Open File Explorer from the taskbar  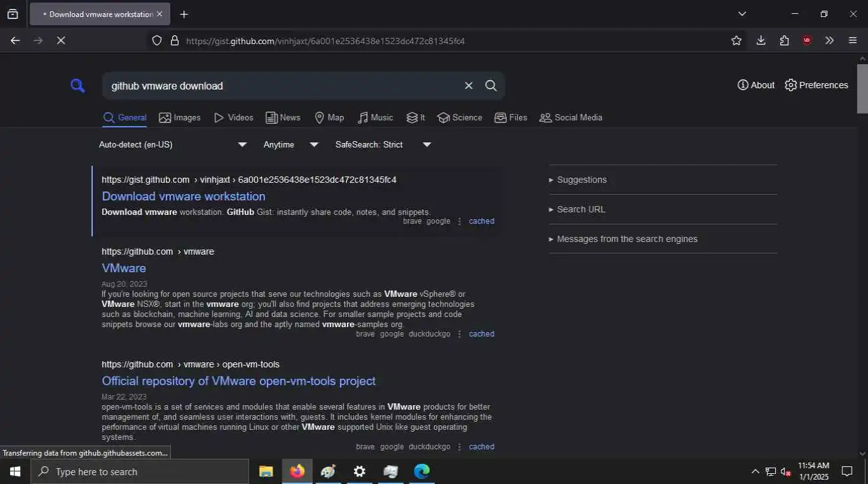coord(266,471)
